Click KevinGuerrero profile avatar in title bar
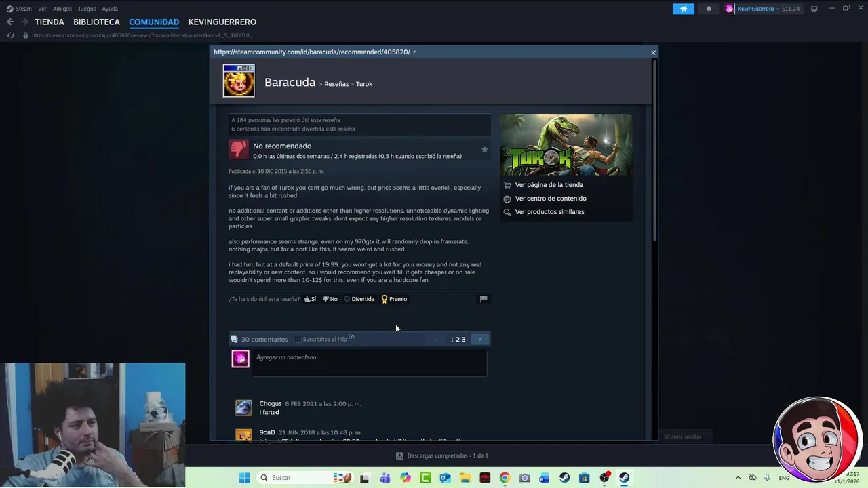Screen dimensions: 868x488 pos(730,9)
